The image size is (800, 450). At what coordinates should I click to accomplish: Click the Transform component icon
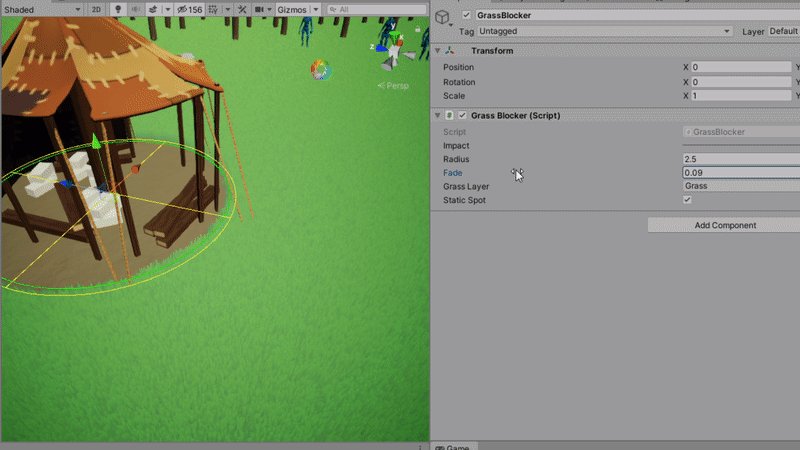click(x=449, y=51)
